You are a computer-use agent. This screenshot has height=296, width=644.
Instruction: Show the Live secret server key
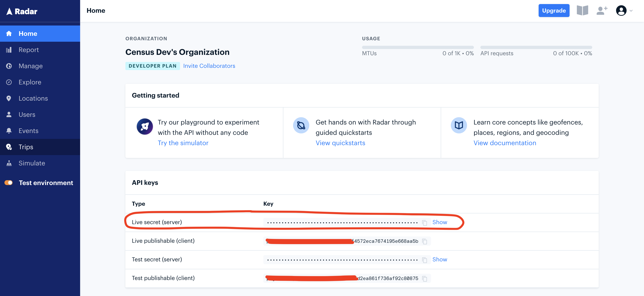click(x=440, y=222)
